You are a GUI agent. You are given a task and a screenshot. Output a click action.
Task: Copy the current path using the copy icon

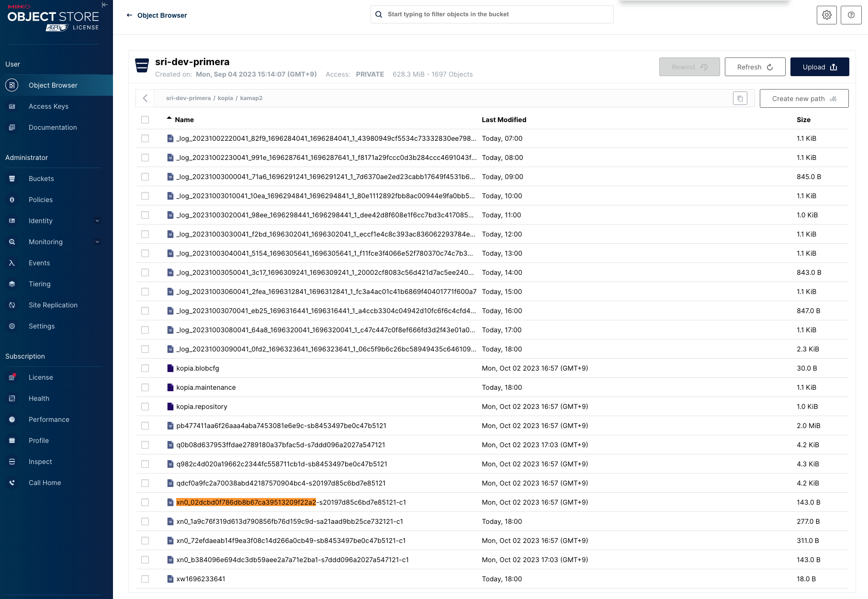click(740, 98)
